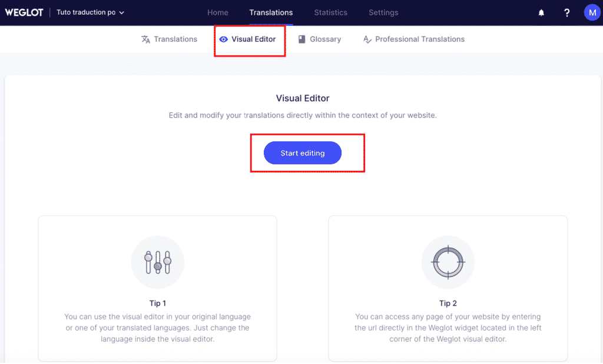This screenshot has height=364, width=603.
Task: Open the help question mark
Action: click(x=566, y=13)
